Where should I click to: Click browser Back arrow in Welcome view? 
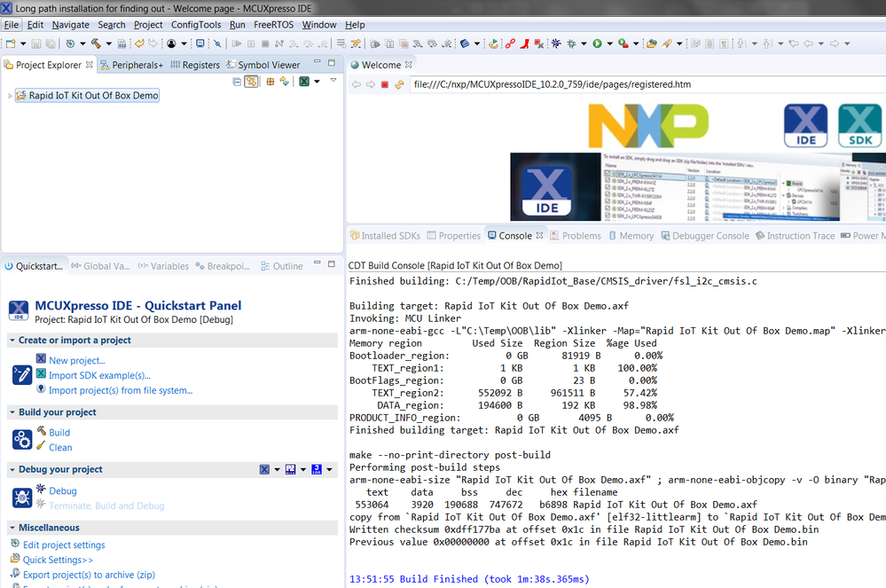(x=356, y=85)
